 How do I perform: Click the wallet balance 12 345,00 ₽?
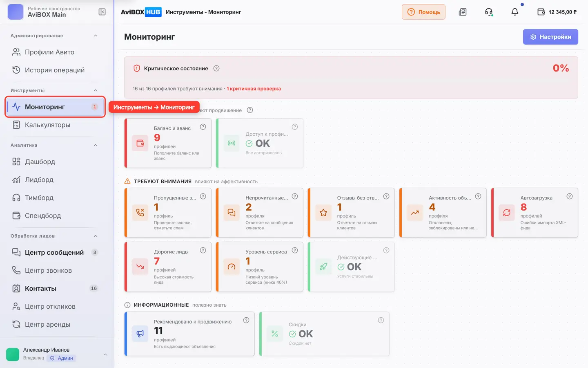[x=557, y=12]
